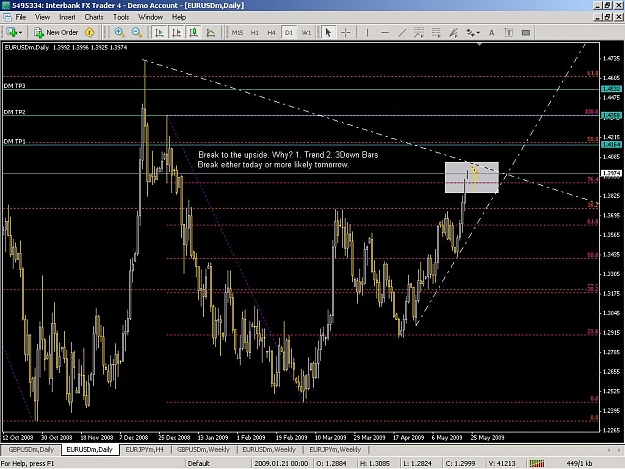Click the Default profile in status bar

(x=199, y=463)
